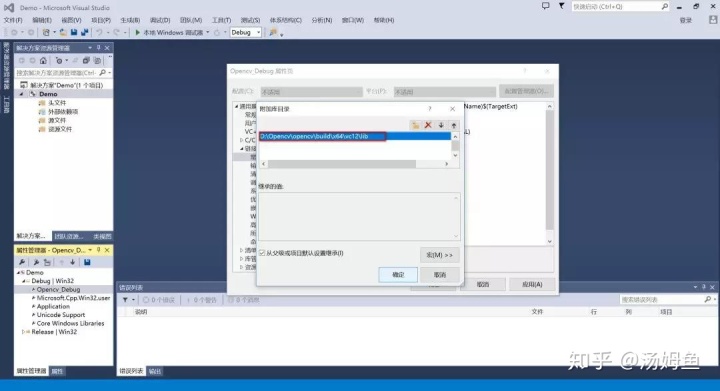The height and width of the screenshot is (391, 720).
Task: Click the 确定 button in the library directories dialog
Action: [x=398, y=275]
